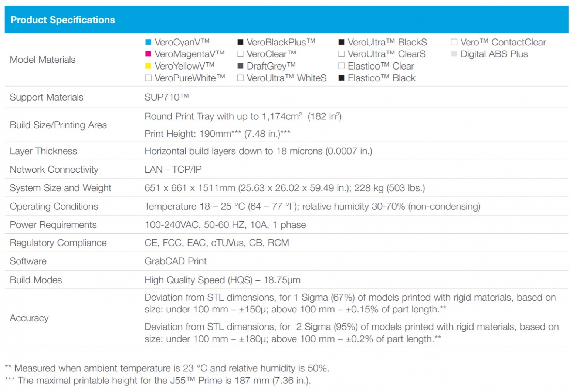This screenshot has height=392, width=573.
Task: Expand the Accuracy specifications section
Action: (29, 318)
